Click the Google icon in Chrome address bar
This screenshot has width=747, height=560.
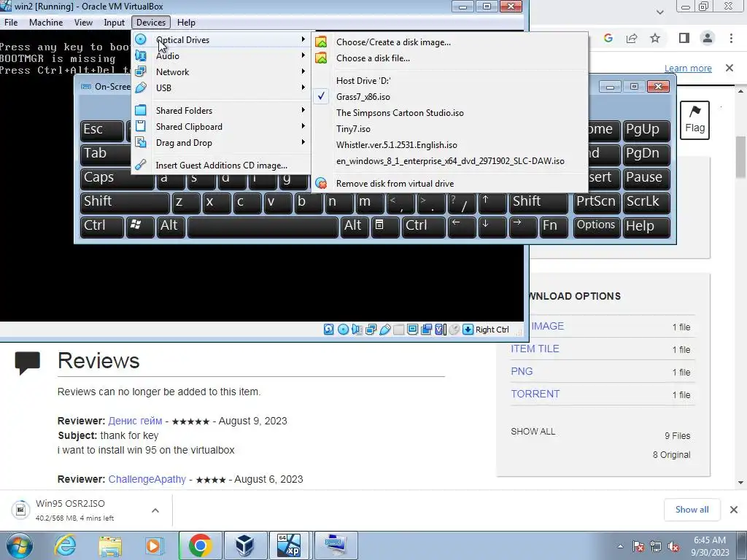click(x=608, y=38)
